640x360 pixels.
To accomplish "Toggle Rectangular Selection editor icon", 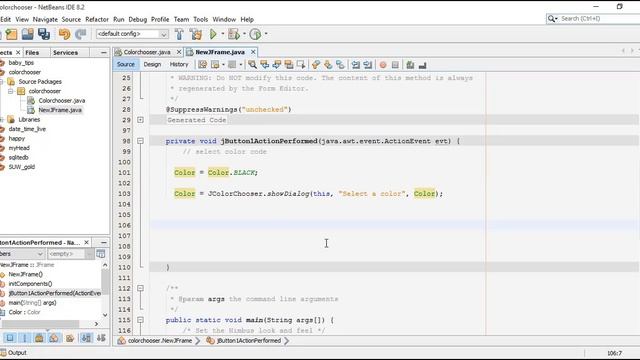I will click(301, 64).
